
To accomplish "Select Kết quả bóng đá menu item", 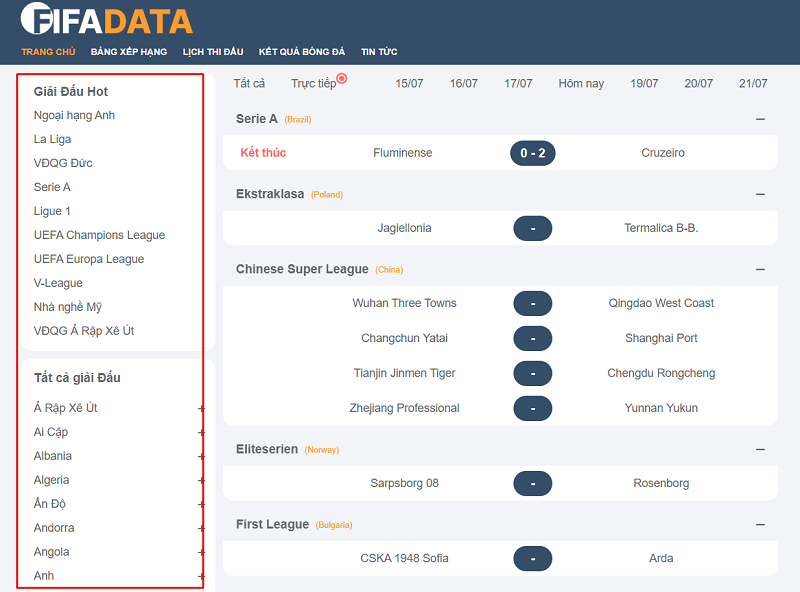I will tap(302, 52).
